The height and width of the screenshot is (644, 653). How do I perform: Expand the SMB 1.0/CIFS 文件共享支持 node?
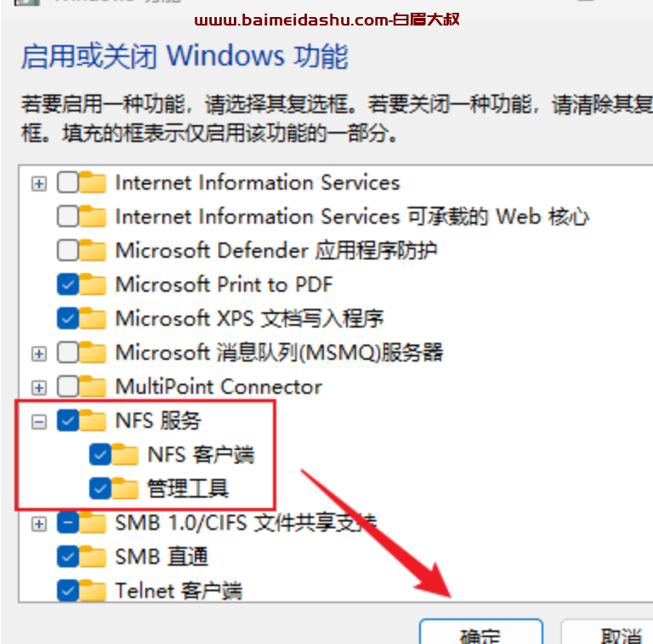click(39, 524)
